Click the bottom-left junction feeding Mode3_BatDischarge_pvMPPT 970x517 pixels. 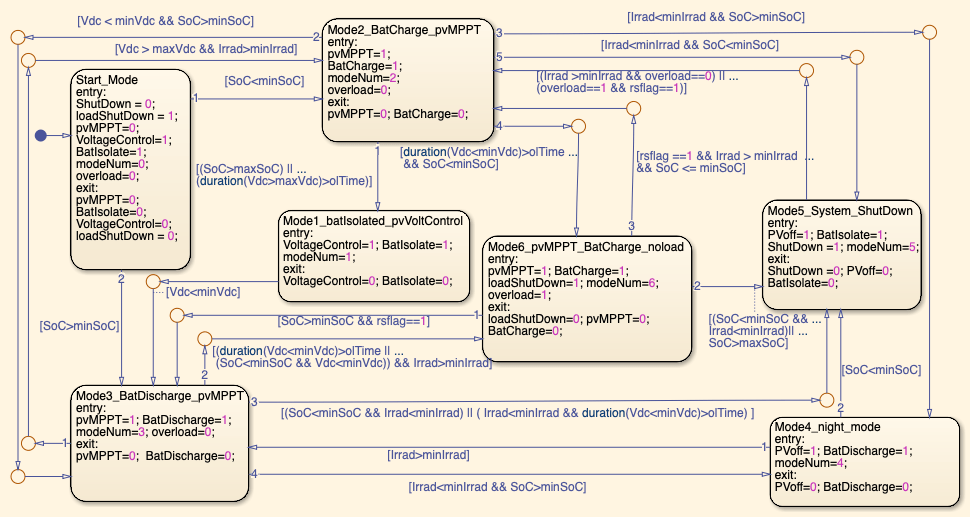[18, 476]
